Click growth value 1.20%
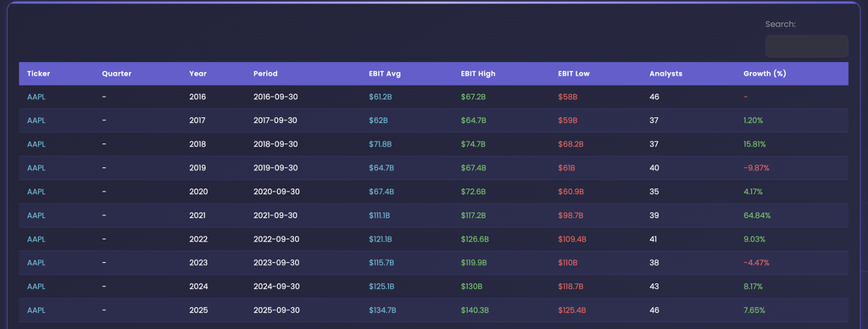868x329 pixels. [x=754, y=120]
